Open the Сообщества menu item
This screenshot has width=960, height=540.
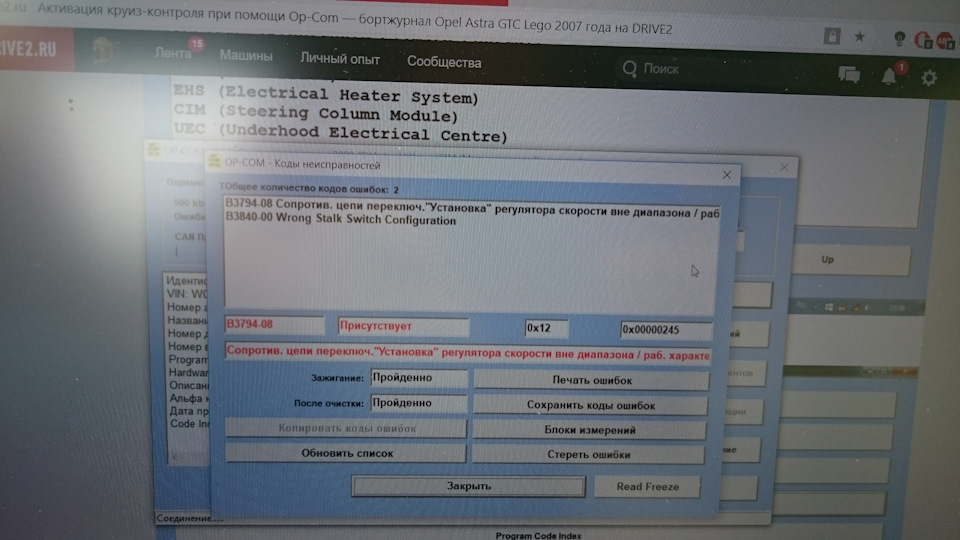tap(444, 62)
